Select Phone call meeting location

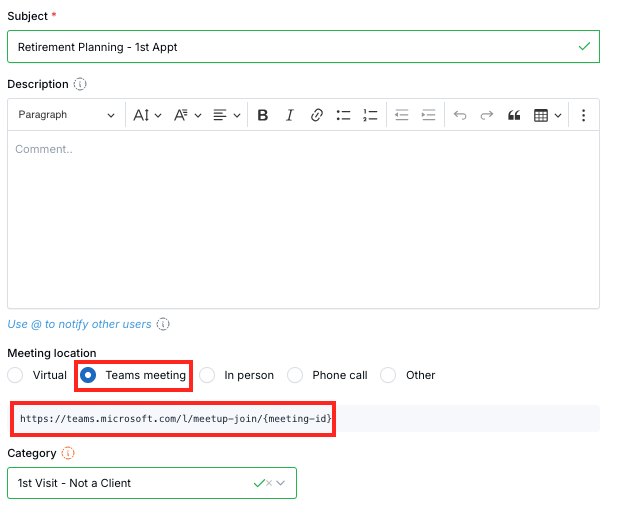tap(295, 375)
